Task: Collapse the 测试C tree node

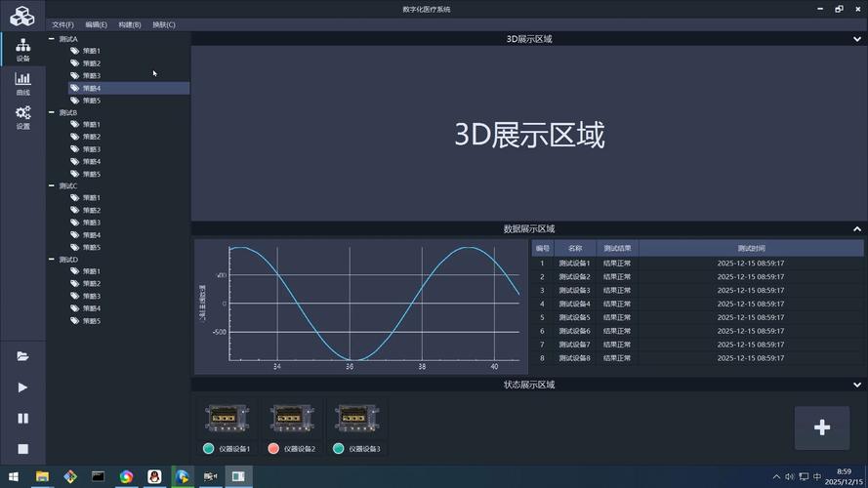Action: [x=52, y=185]
